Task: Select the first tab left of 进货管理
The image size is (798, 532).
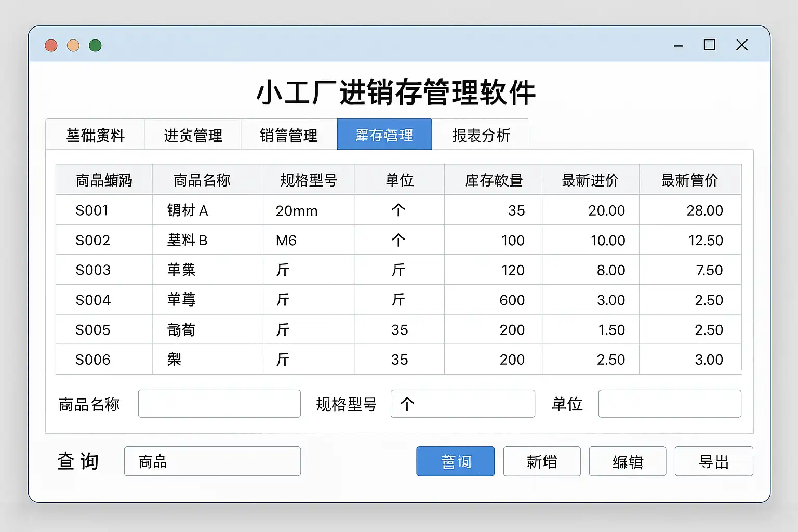Action: pos(95,135)
